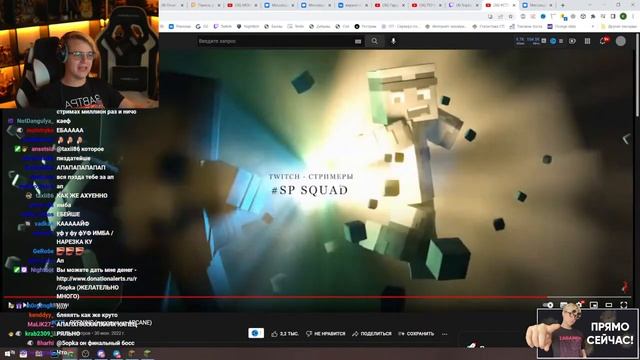Toggle the autoplay switch in player
640x360 pixels.
click(548, 304)
